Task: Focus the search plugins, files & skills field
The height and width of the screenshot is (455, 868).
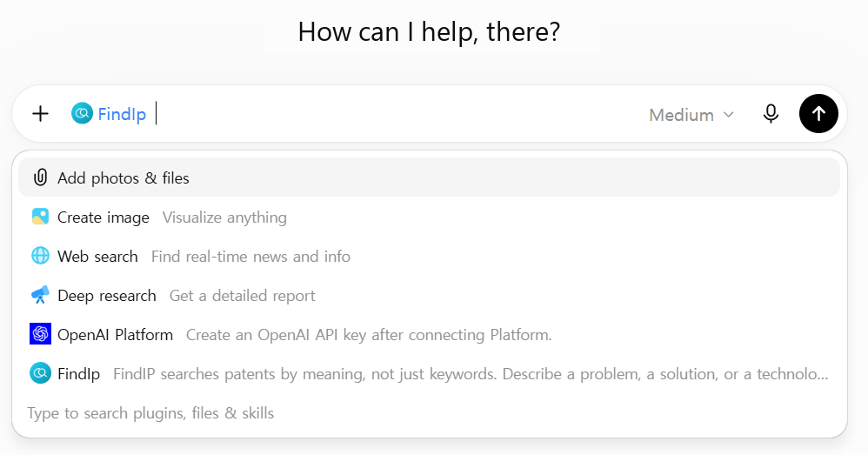Action: point(429,413)
